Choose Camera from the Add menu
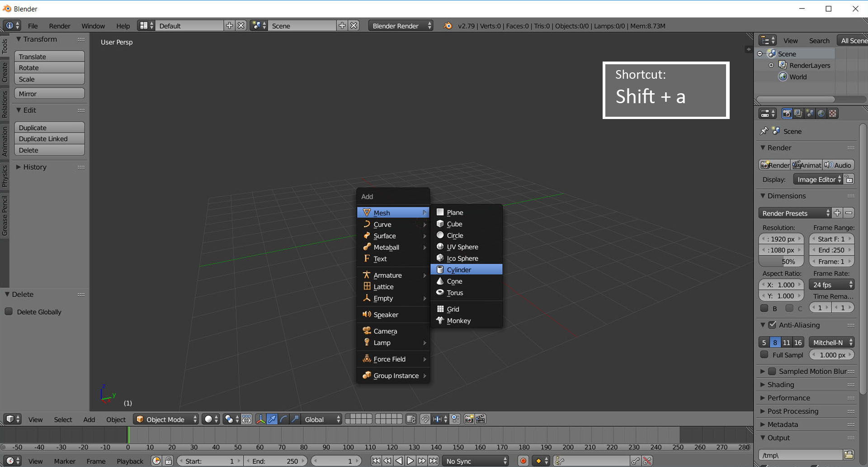The width and height of the screenshot is (868, 467). pos(393,331)
